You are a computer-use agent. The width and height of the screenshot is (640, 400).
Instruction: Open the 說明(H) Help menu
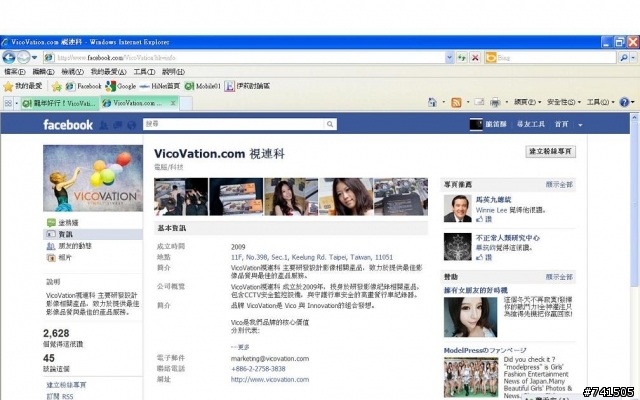pos(173,72)
